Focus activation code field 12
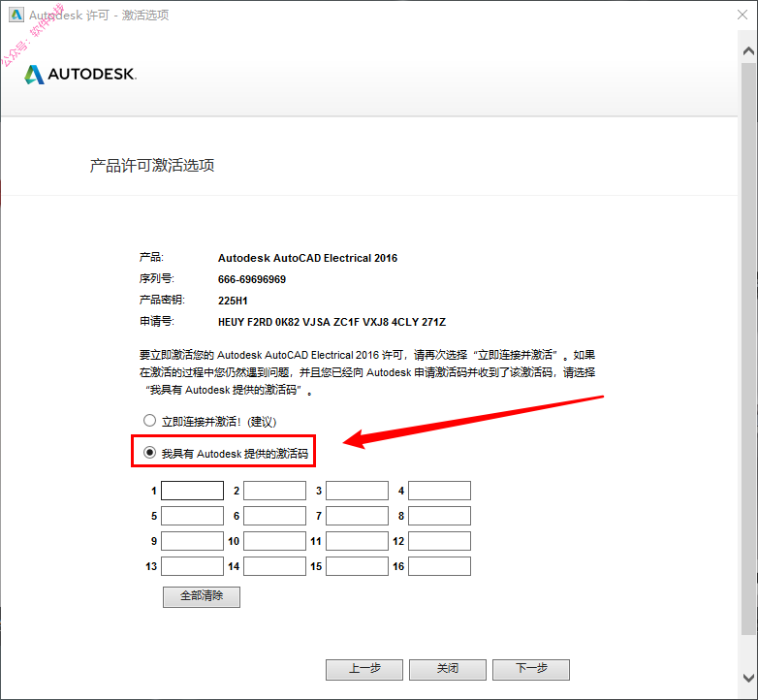758x700 pixels. pyautogui.click(x=439, y=541)
